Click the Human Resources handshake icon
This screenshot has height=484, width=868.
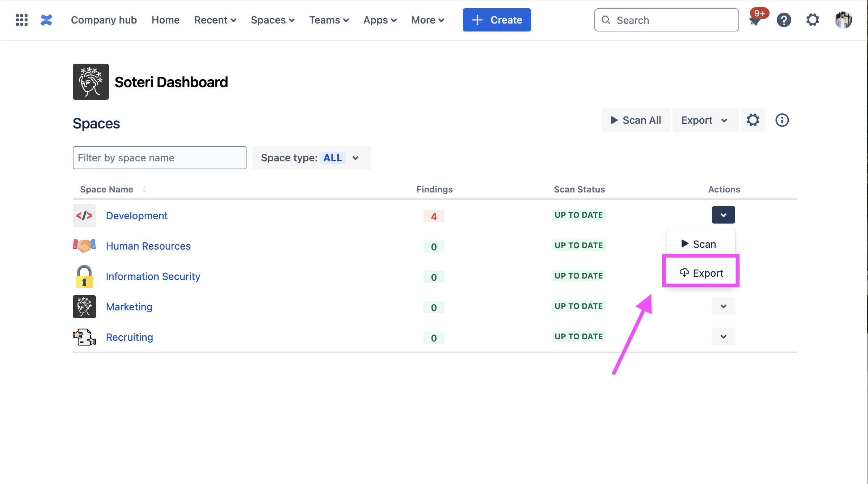click(x=84, y=246)
